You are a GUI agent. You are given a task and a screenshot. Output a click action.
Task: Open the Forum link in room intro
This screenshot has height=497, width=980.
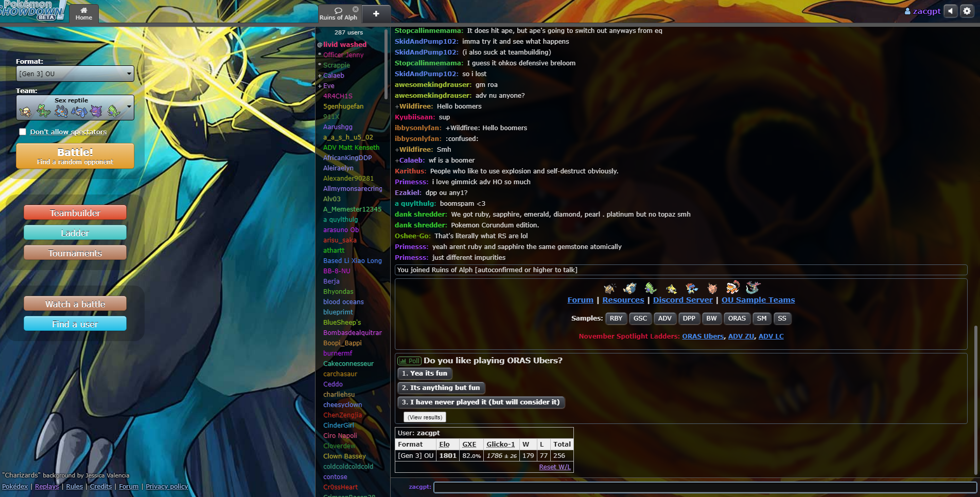click(580, 300)
